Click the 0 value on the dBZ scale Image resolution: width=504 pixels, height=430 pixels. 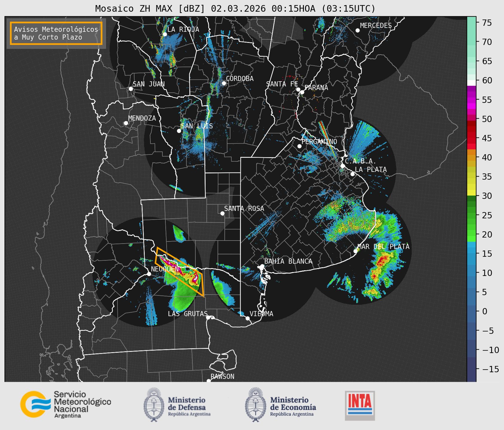pos(484,311)
